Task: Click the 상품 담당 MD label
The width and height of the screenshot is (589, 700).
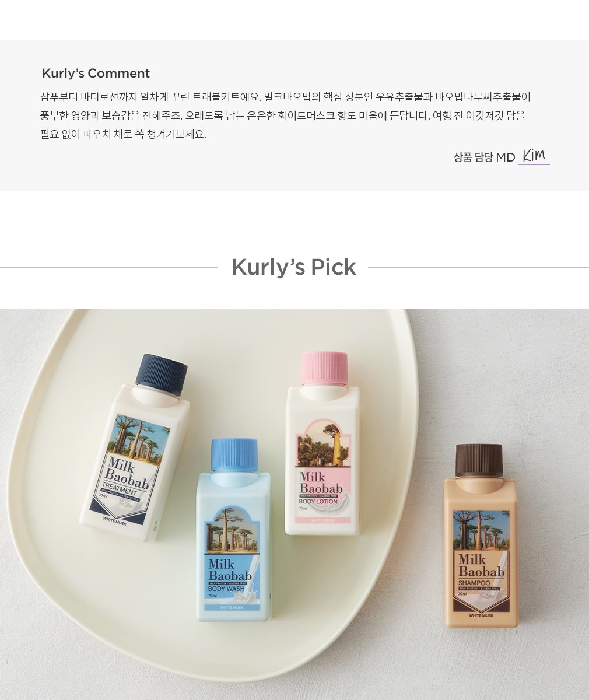Action: point(484,157)
